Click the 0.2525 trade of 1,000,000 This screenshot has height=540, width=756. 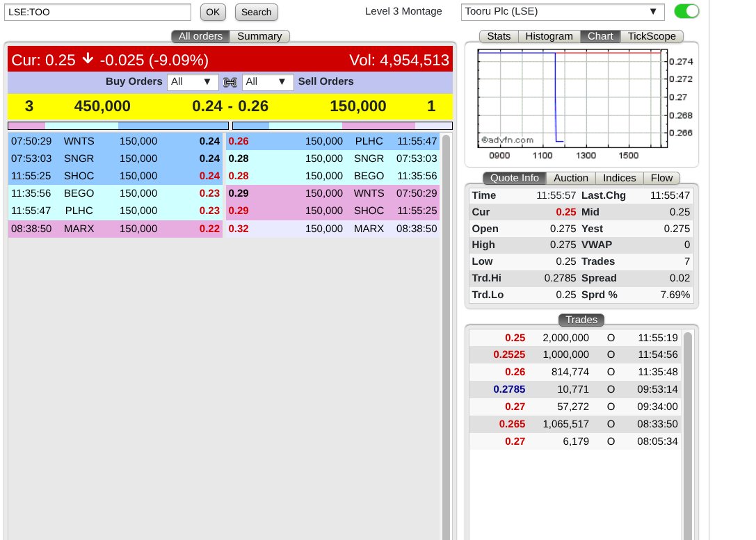click(x=574, y=354)
